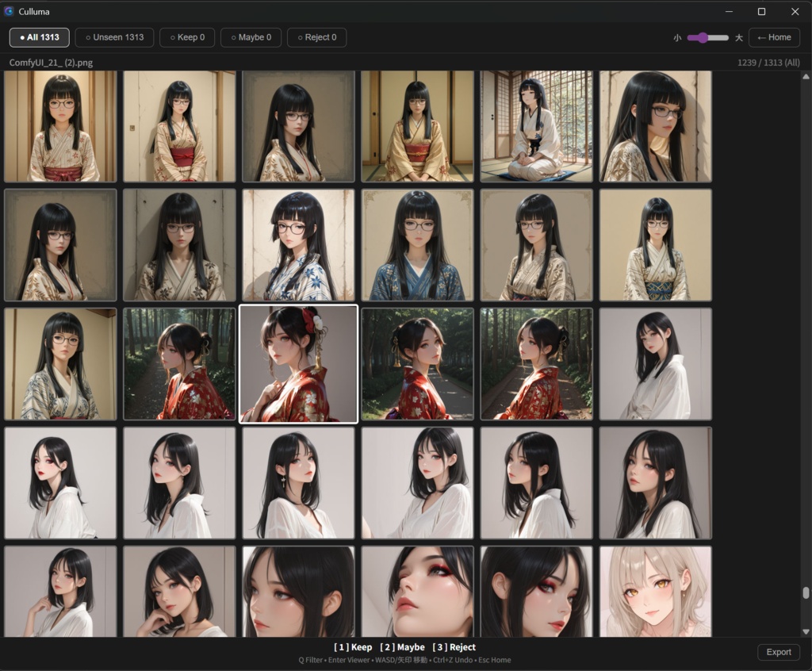Select the All 1313 filter
Image resolution: width=812 pixels, height=671 pixels.
click(x=40, y=37)
